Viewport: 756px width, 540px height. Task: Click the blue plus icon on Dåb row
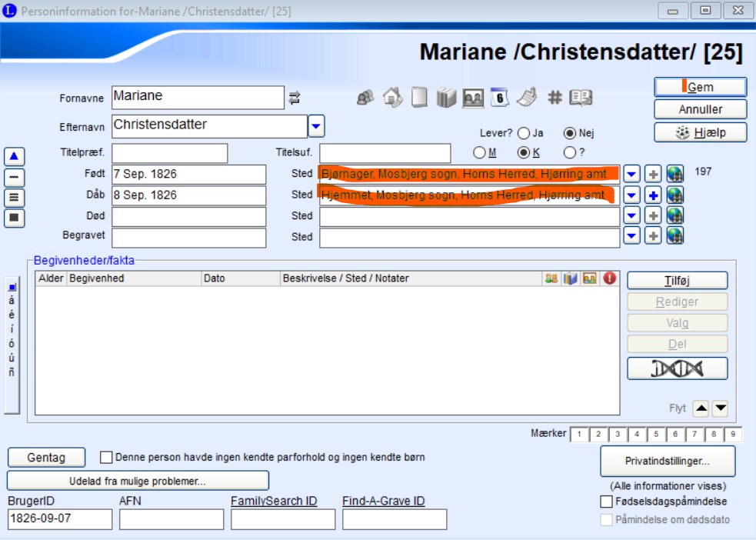pyautogui.click(x=653, y=195)
